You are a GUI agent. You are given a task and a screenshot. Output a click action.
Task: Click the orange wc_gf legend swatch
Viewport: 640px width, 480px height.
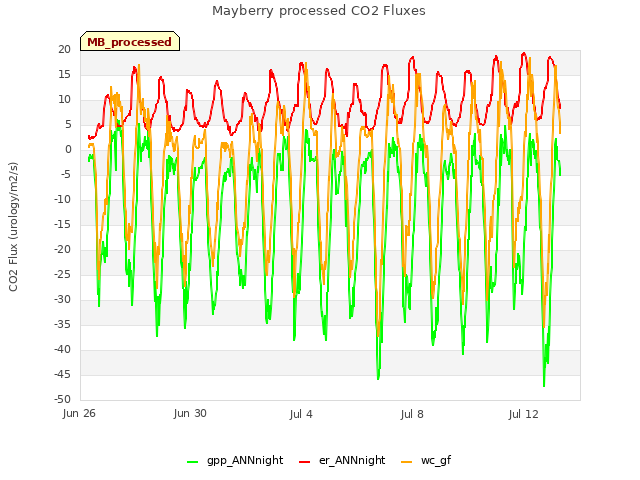point(407,462)
